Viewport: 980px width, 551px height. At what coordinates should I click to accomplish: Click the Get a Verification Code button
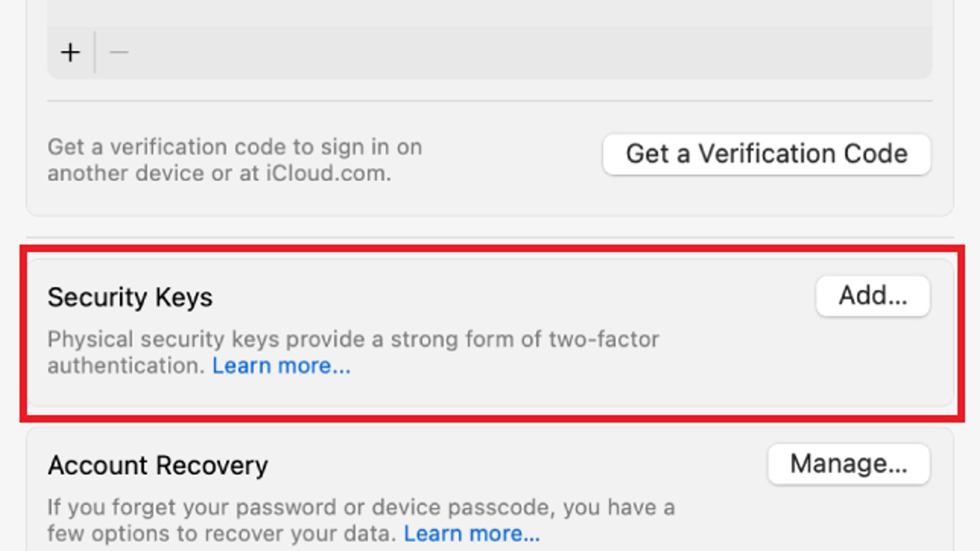coord(766,154)
